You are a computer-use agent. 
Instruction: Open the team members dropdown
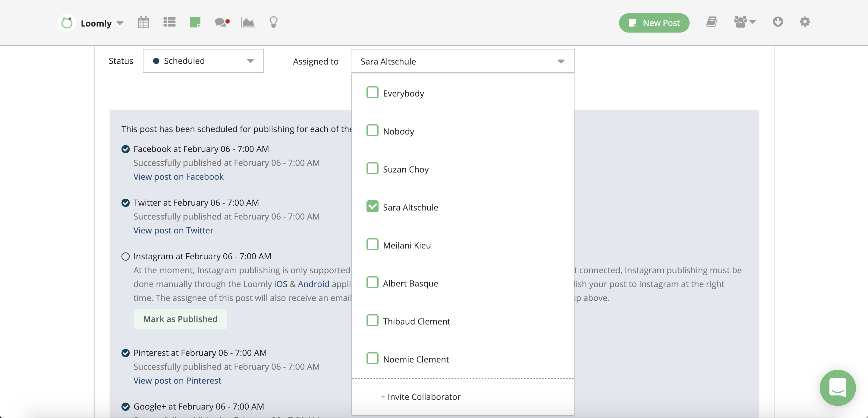click(744, 22)
